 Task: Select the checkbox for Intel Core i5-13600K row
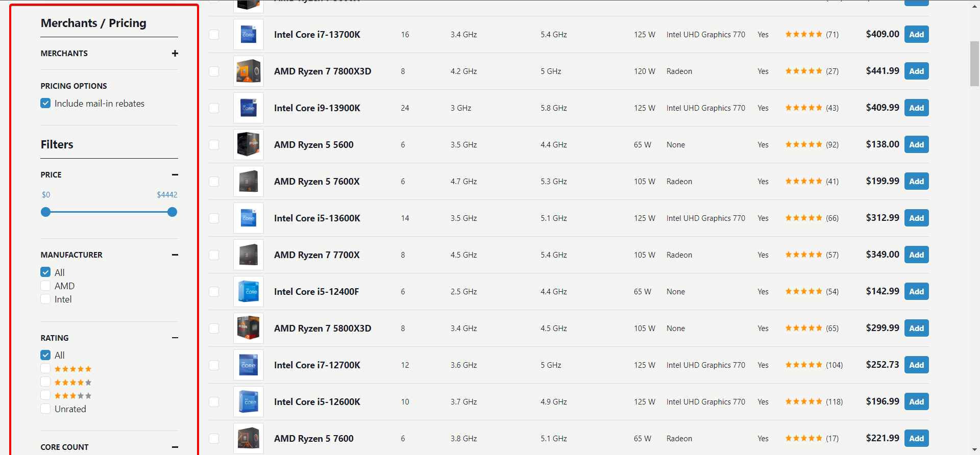[x=214, y=218]
